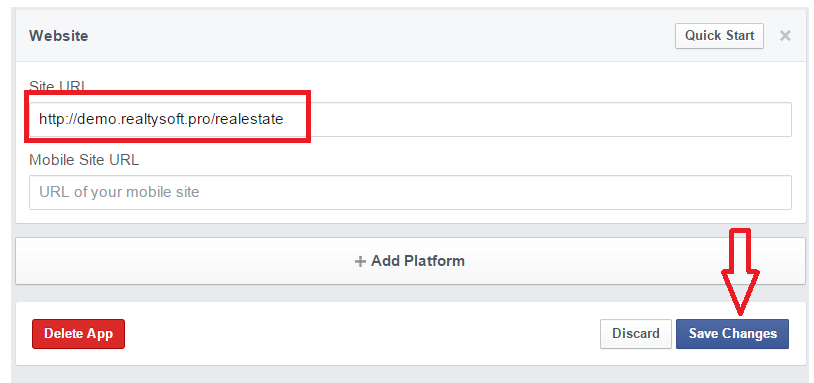Close the Website platform panel
The height and width of the screenshot is (383, 814).
(785, 36)
